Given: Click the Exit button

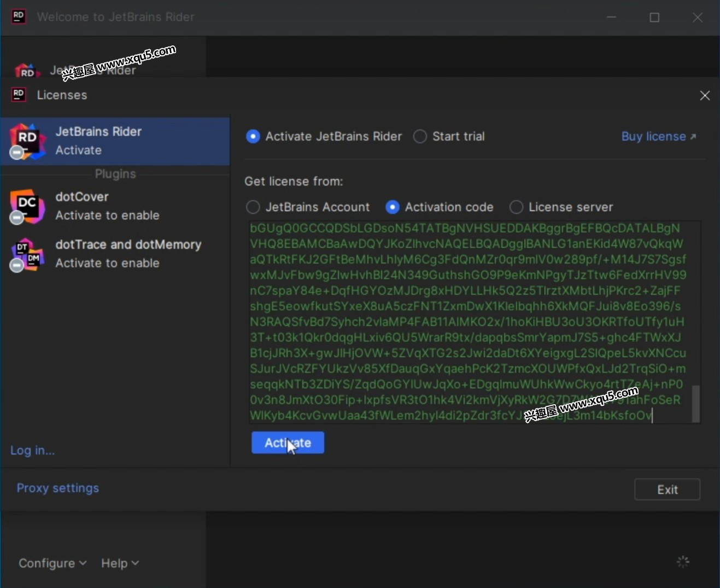Looking at the screenshot, I should [x=667, y=490].
